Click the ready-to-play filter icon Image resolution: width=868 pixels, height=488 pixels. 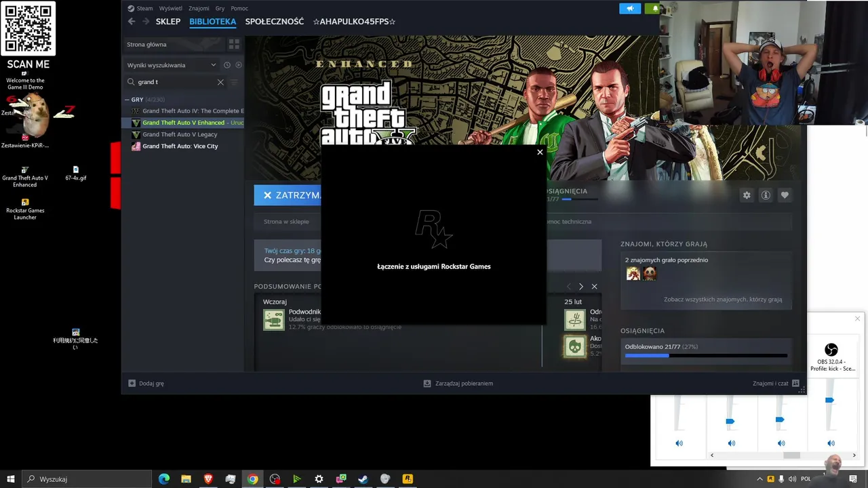(x=238, y=65)
